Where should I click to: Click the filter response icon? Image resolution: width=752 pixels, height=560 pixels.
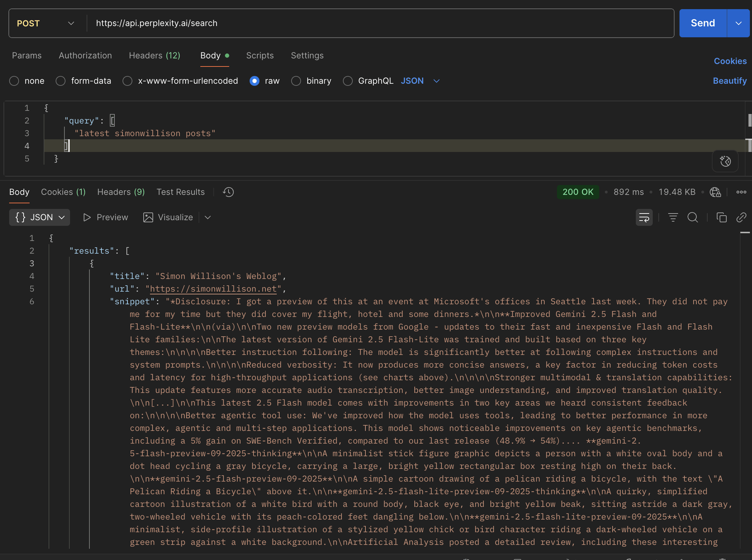tap(673, 217)
